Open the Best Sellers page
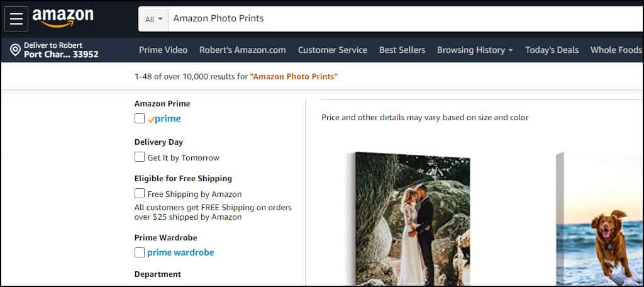Screen dimensions: 644x287 point(402,50)
